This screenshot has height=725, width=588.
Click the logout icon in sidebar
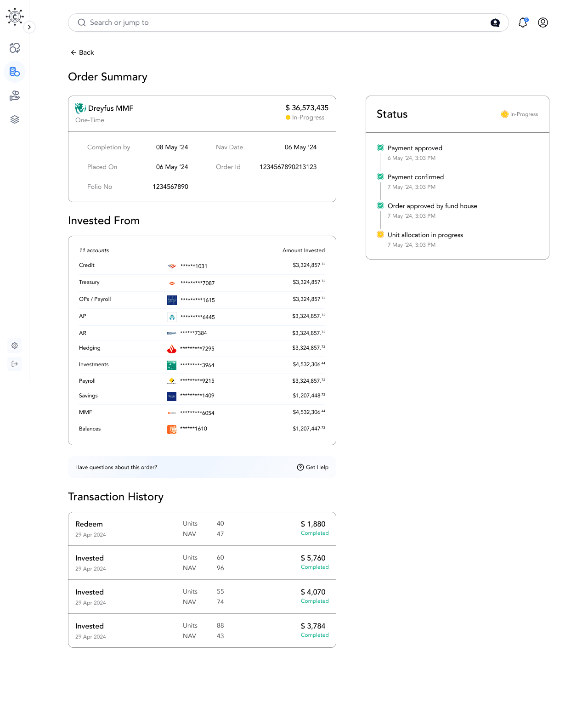[x=15, y=364]
